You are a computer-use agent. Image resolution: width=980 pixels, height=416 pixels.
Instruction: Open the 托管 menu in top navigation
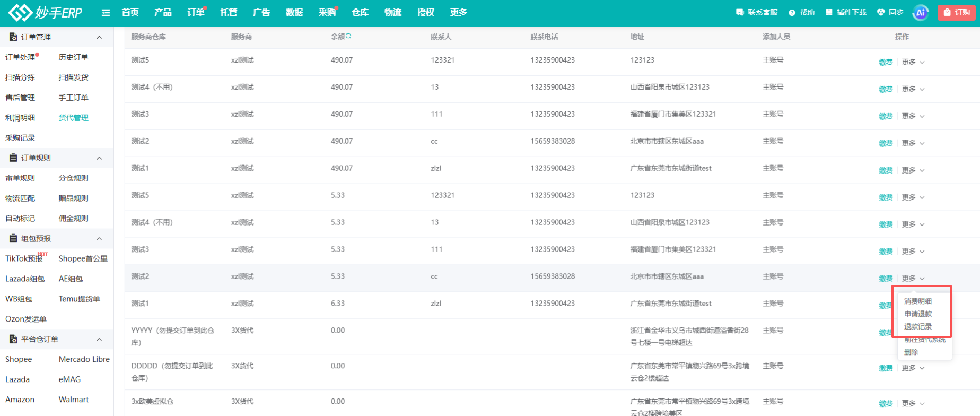[229, 12]
